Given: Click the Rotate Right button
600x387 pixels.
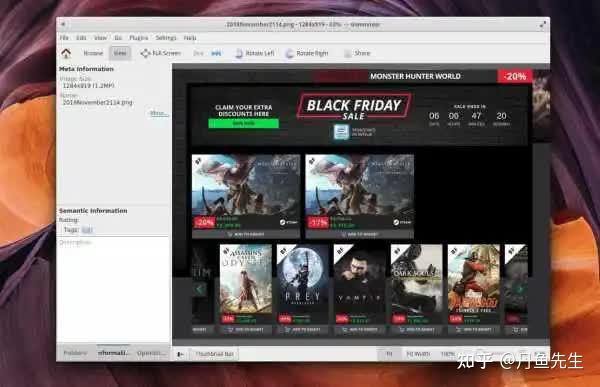Looking at the screenshot, I should pos(307,53).
